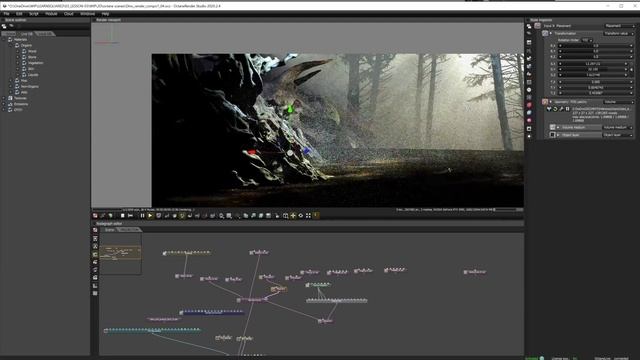Expand the Stone category
The image size is (640, 360).
18,57
